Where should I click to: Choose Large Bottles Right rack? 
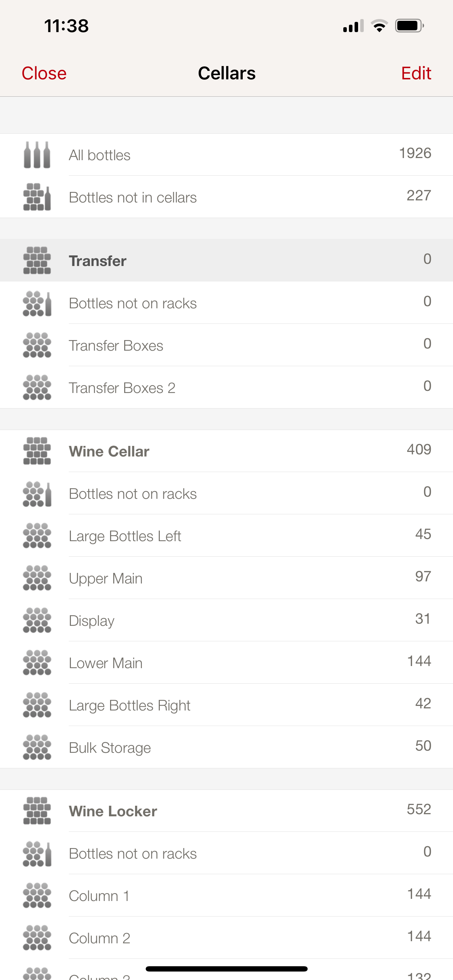point(129,705)
